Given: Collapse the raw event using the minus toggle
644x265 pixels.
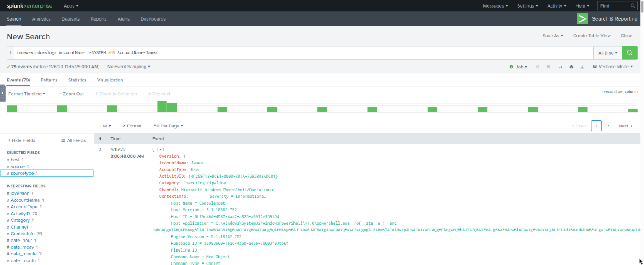Looking at the screenshot, I should 161,149.
